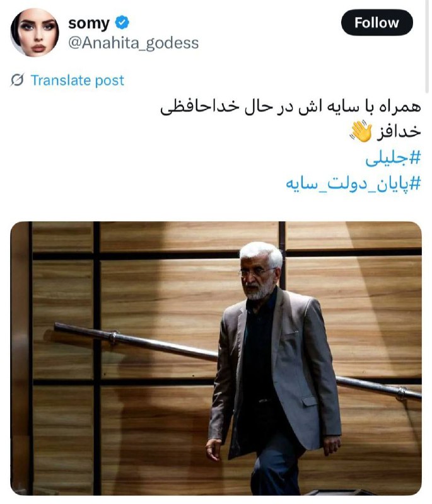Click the man's eyeglasses in the photo
The image size is (432, 504).
[x=255, y=273]
